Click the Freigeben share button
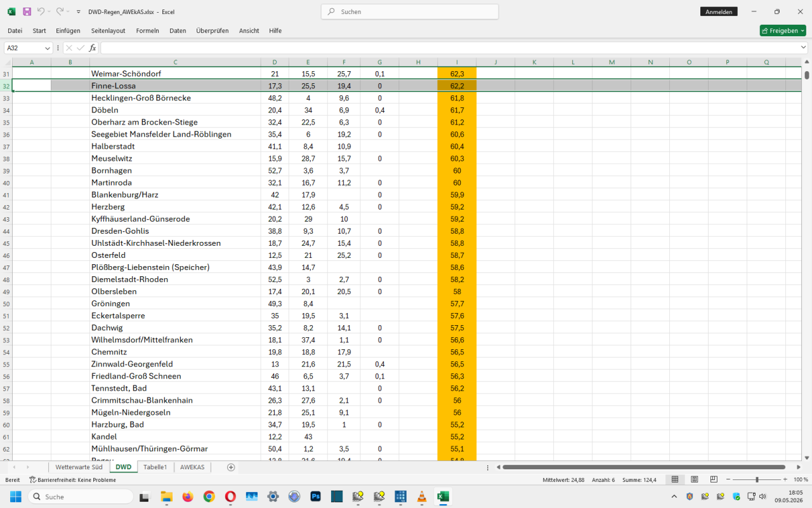Viewport: 812px width, 508px height. click(783, 30)
